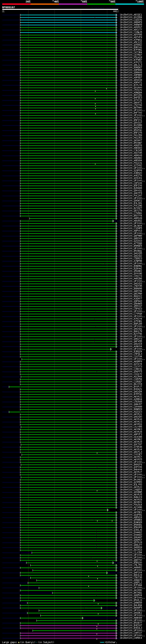Select the red 20% identity legend segment

point(16,4)
